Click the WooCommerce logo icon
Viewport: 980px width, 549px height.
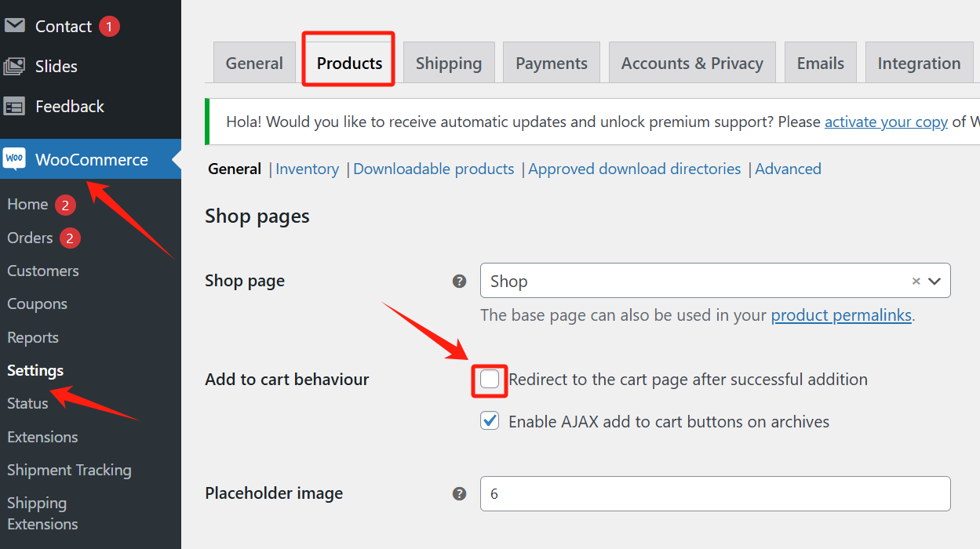[15, 158]
